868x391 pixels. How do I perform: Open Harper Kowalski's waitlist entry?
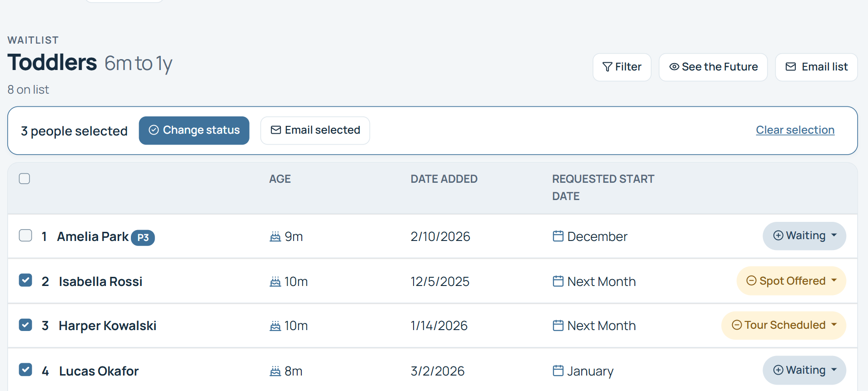coord(107,326)
